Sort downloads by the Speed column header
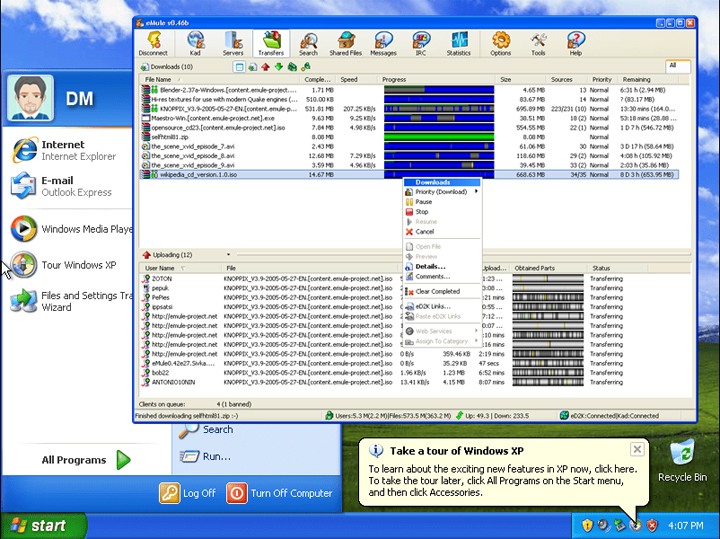This screenshot has width=720, height=539. click(349, 79)
